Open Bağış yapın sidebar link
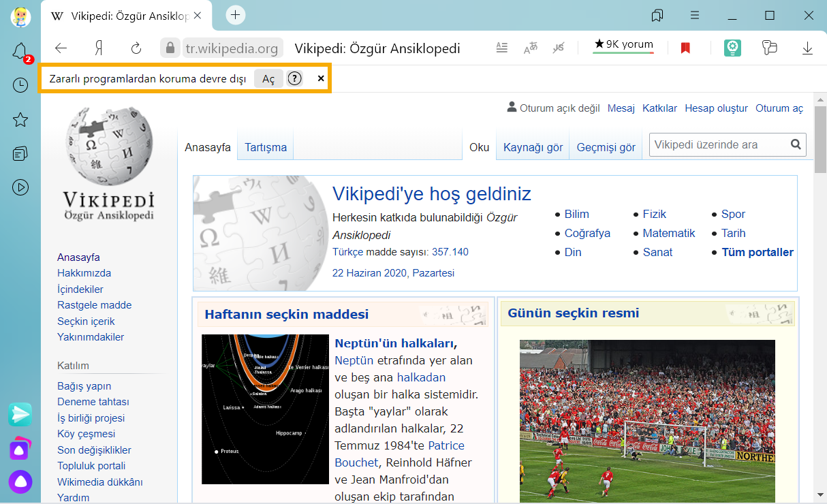This screenshot has width=827, height=504. coord(84,386)
